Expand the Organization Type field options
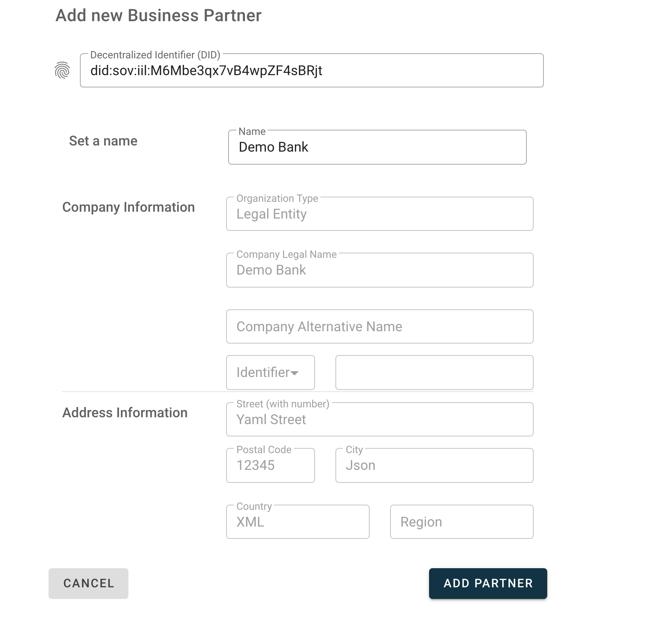The width and height of the screenshot is (647, 644). point(379,213)
